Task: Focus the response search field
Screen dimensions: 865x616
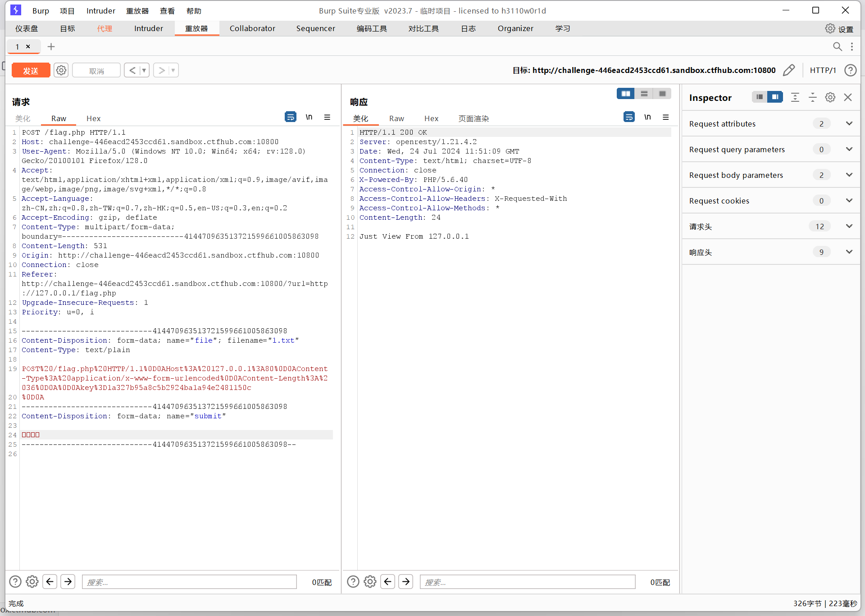Action: point(528,582)
